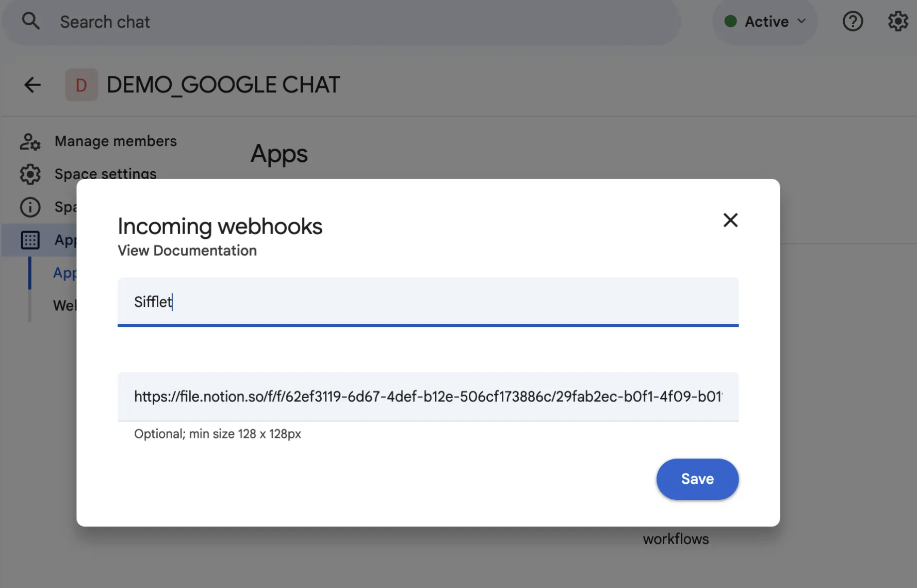Focus the Search chat field
Image resolution: width=917 pixels, height=588 pixels.
click(341, 22)
